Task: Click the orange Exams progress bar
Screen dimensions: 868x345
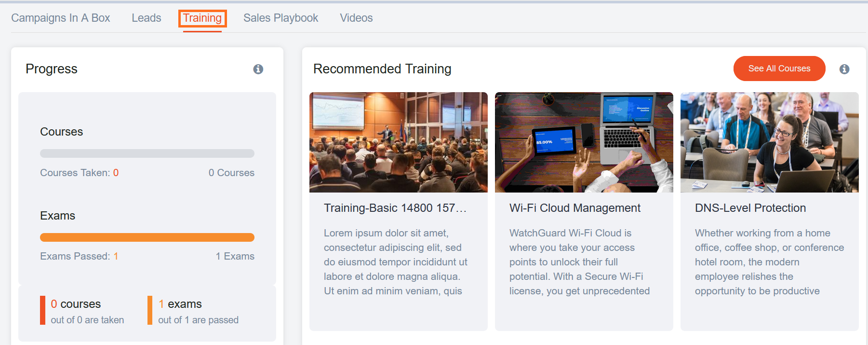Action: [x=147, y=237]
